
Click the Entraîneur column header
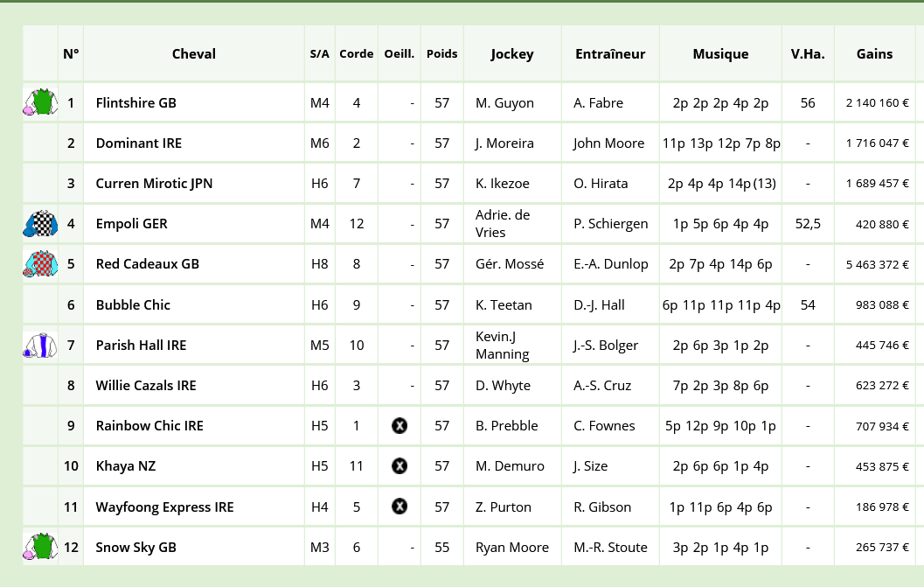point(610,53)
